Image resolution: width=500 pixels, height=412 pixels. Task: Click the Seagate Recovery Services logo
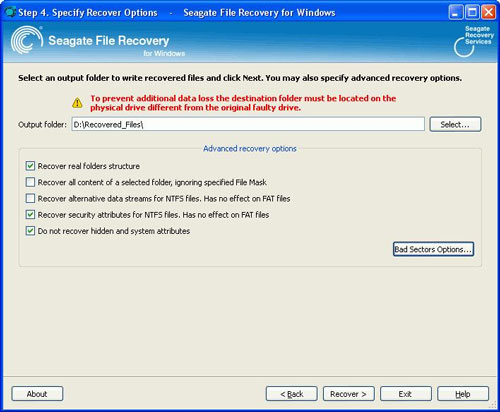pos(474,41)
